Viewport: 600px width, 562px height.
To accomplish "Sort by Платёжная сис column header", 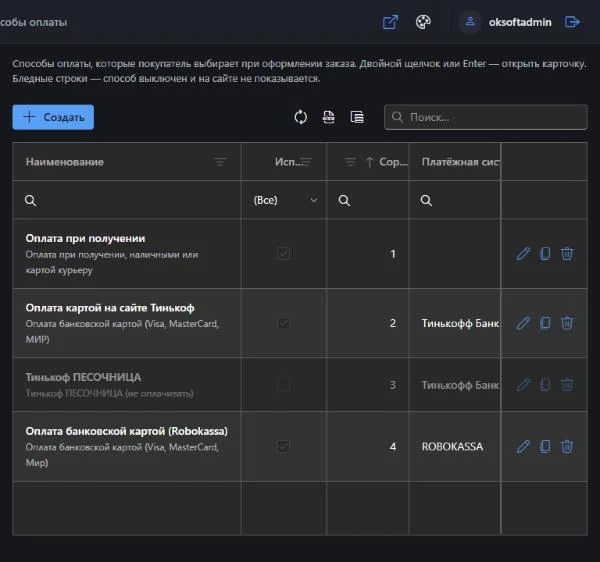I will click(460, 162).
